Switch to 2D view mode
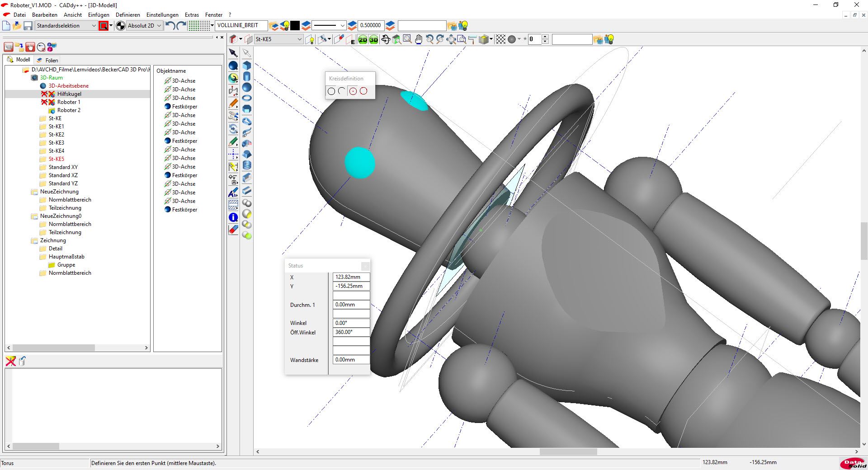This screenshot has height=470, width=868. 363,40
